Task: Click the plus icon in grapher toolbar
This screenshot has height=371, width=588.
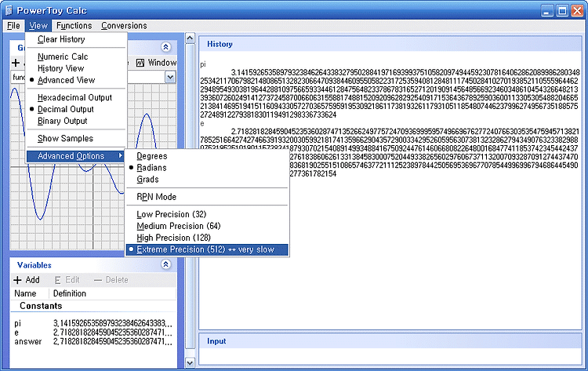Action: [x=16, y=63]
